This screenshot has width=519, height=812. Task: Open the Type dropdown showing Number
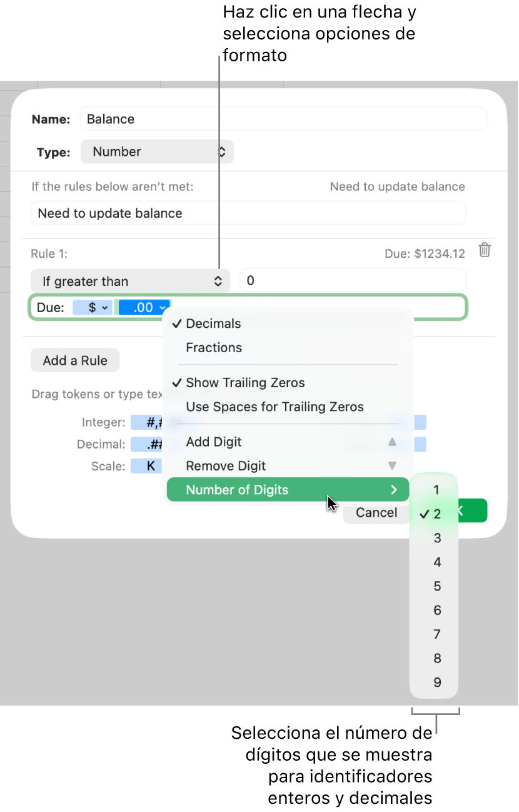[157, 151]
